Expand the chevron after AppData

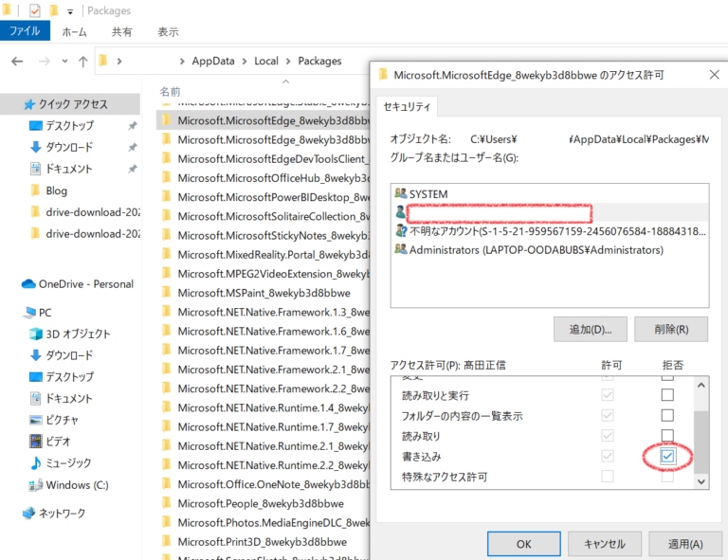245,62
